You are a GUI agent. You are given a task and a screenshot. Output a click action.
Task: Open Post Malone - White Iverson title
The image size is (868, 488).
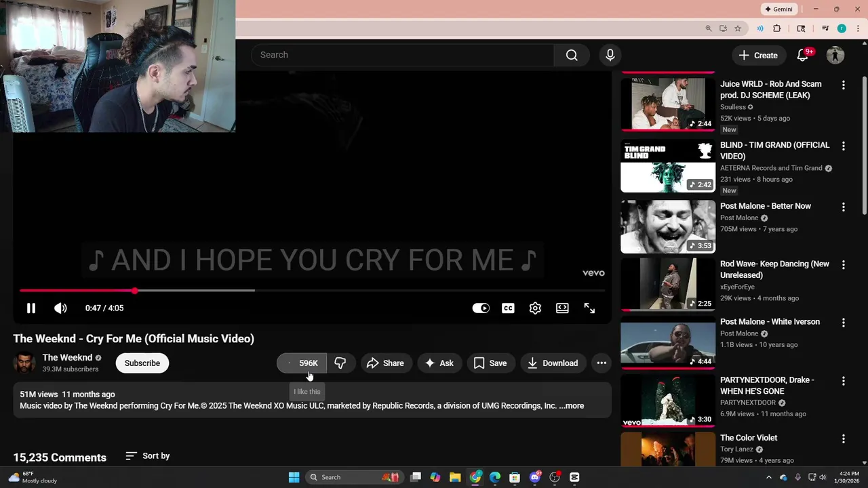point(770,322)
